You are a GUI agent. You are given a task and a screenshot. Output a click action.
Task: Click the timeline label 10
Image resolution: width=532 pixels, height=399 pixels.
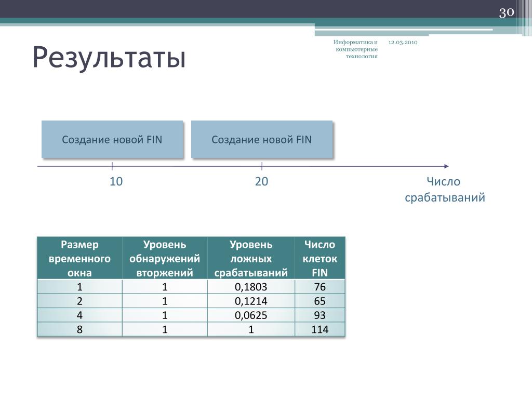coord(116,181)
